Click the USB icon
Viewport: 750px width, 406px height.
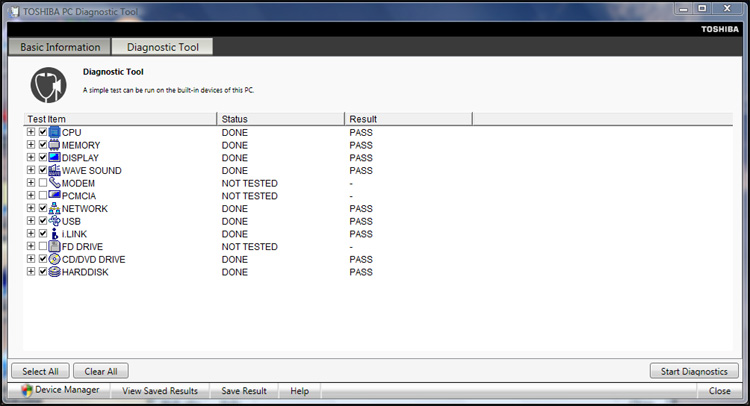pos(55,221)
